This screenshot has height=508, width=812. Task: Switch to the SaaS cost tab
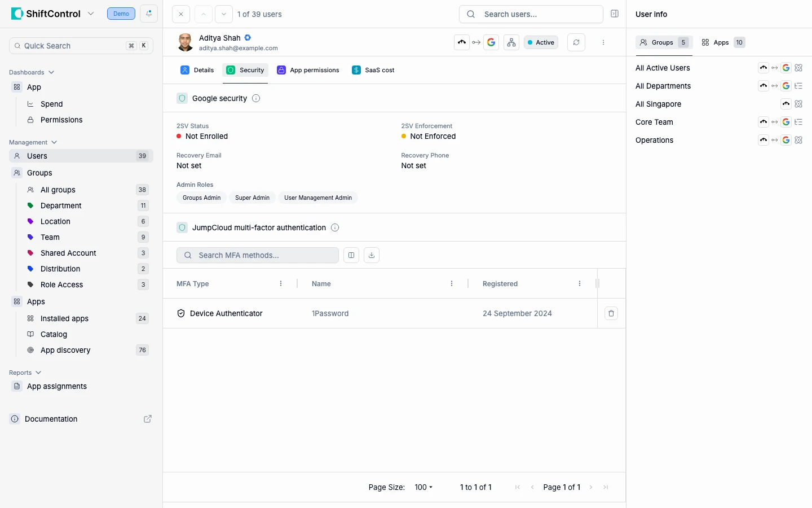(373, 70)
